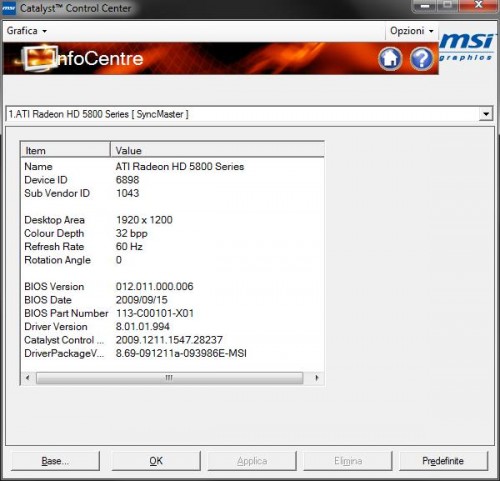Select value 2009/09/15
Image resolution: width=500 pixels, height=481 pixels.
coord(141,300)
